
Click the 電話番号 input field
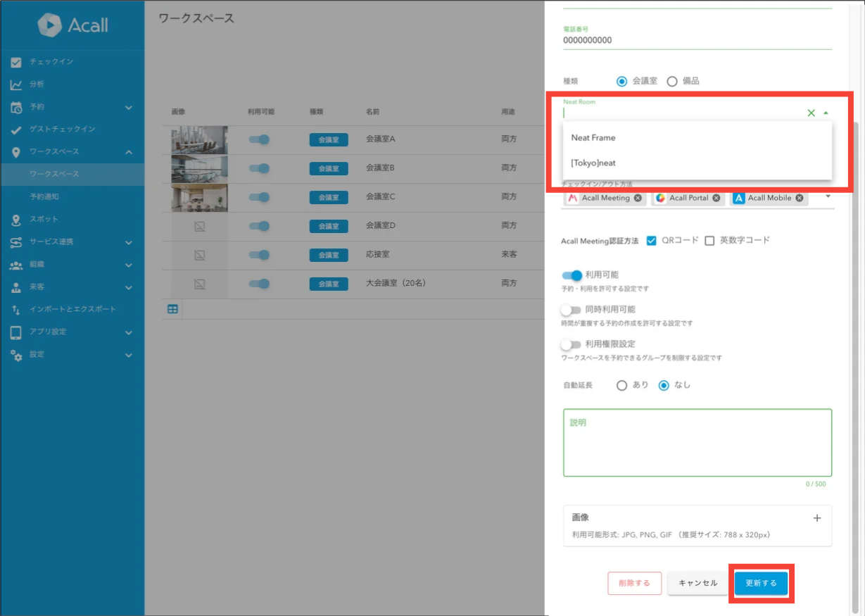[697, 41]
